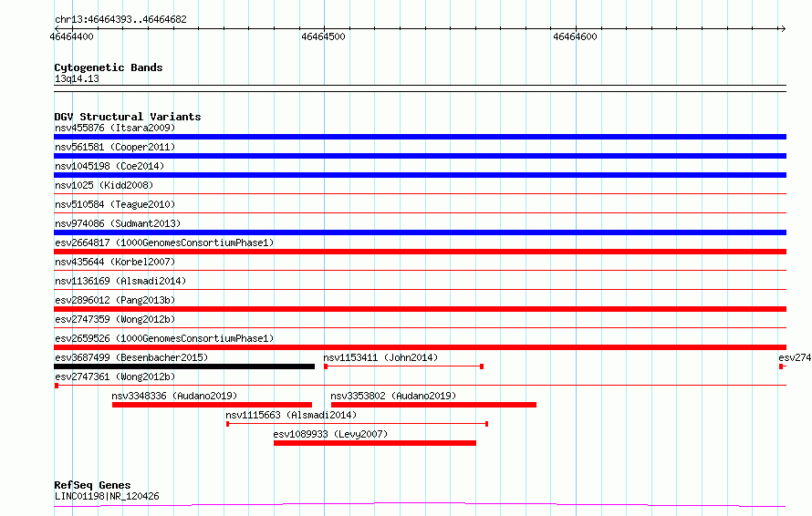Click the DGV Structural Variants track title
This screenshot has height=516, width=812.
128,117
